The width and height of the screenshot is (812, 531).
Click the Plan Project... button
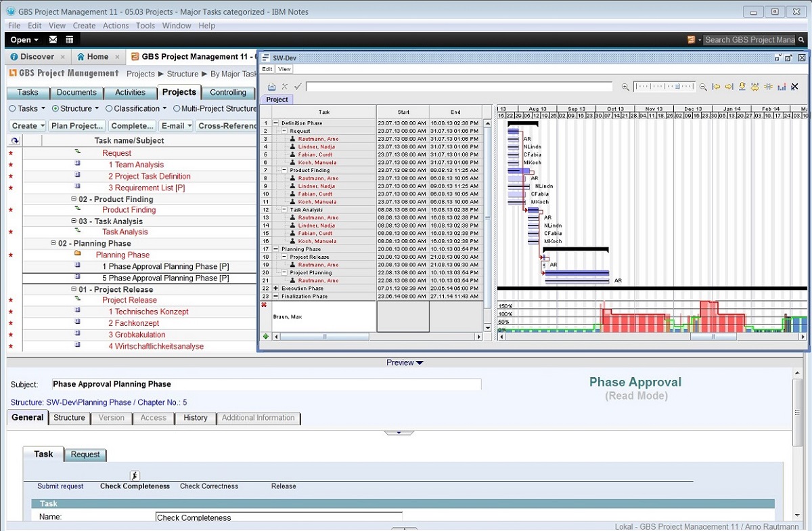coord(78,126)
